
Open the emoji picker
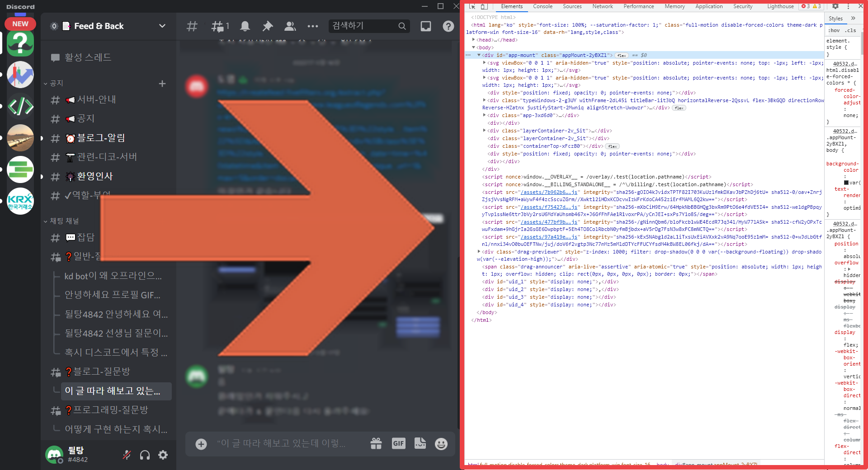(441, 444)
